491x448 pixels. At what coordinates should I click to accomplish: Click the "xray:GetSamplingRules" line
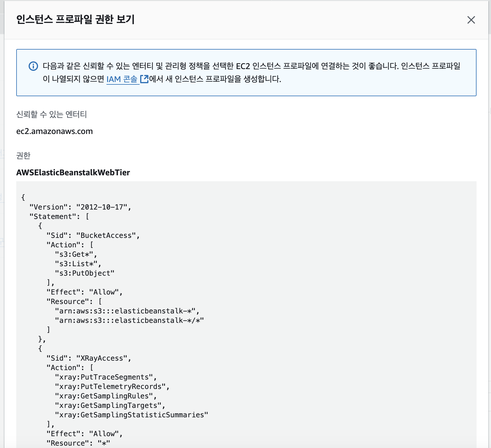(x=106, y=396)
